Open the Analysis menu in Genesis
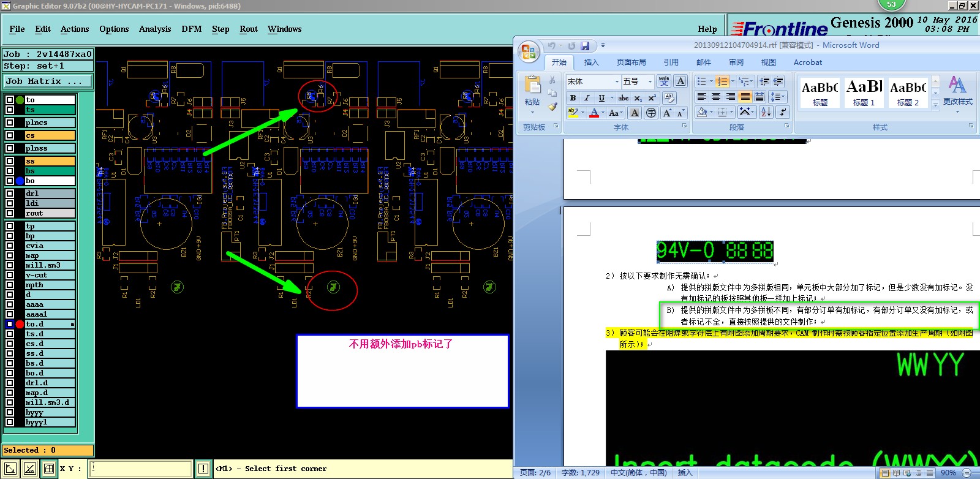The width and height of the screenshot is (980, 479). click(155, 29)
